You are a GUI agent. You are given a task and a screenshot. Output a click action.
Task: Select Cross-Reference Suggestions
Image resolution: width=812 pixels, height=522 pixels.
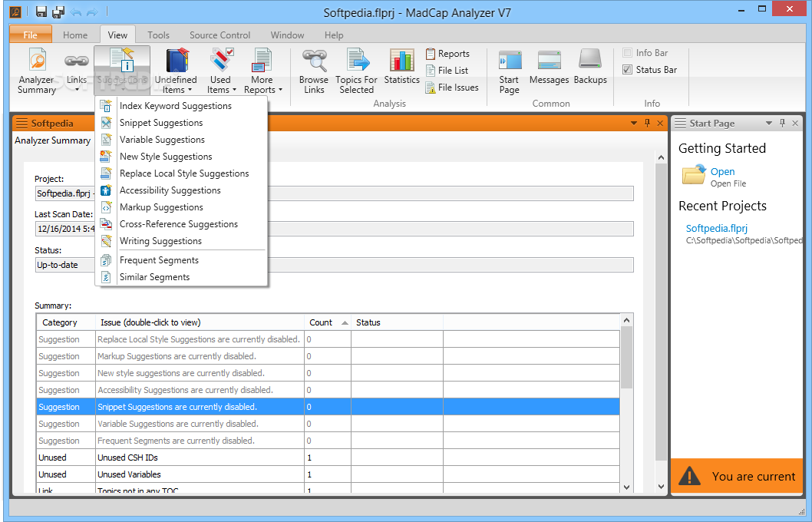coord(181,223)
